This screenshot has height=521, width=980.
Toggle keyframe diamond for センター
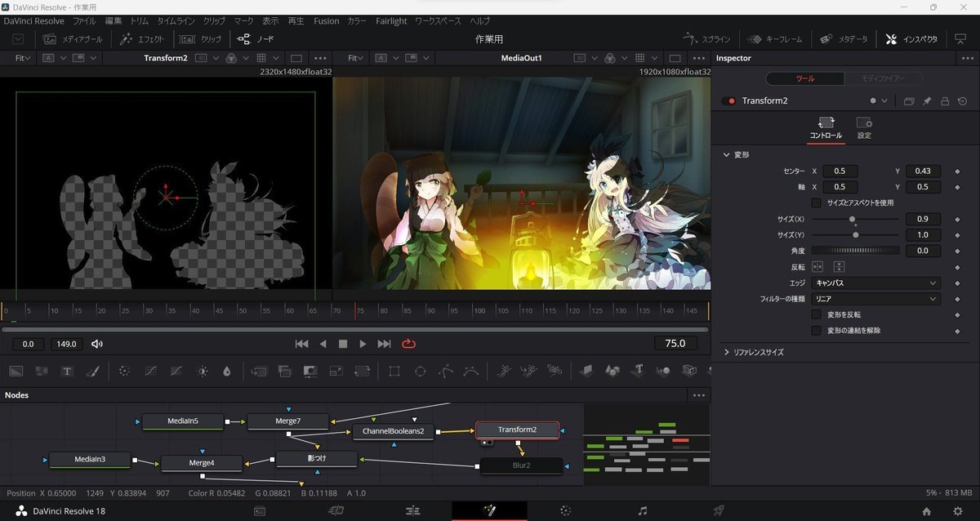click(956, 171)
